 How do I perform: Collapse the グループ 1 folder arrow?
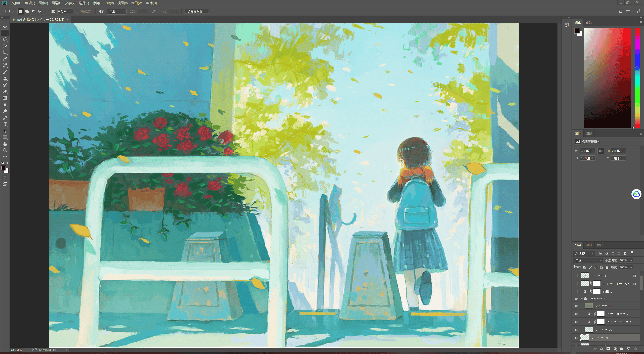pos(582,299)
